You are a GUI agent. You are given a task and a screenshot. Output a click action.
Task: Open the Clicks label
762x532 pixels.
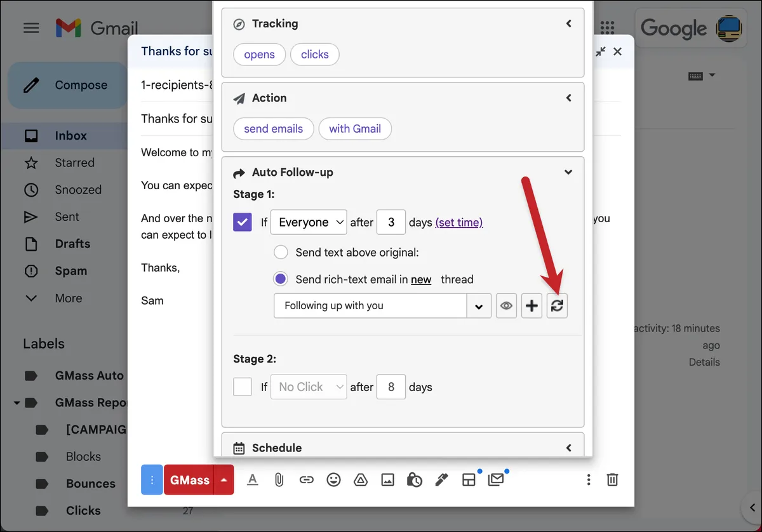coord(83,510)
